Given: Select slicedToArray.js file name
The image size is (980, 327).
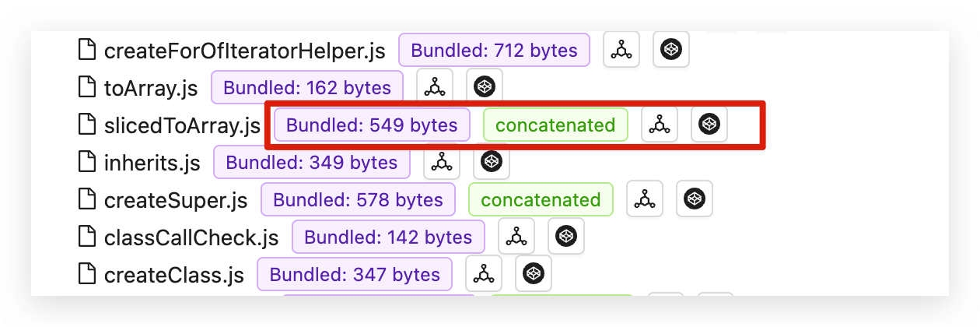Looking at the screenshot, I should coord(182,125).
